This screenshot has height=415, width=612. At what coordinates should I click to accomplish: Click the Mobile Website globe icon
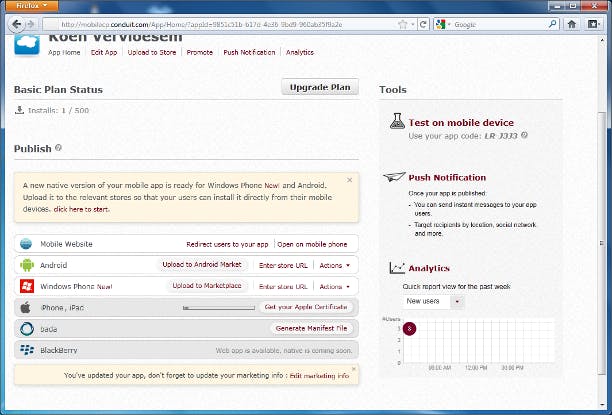tap(26, 244)
